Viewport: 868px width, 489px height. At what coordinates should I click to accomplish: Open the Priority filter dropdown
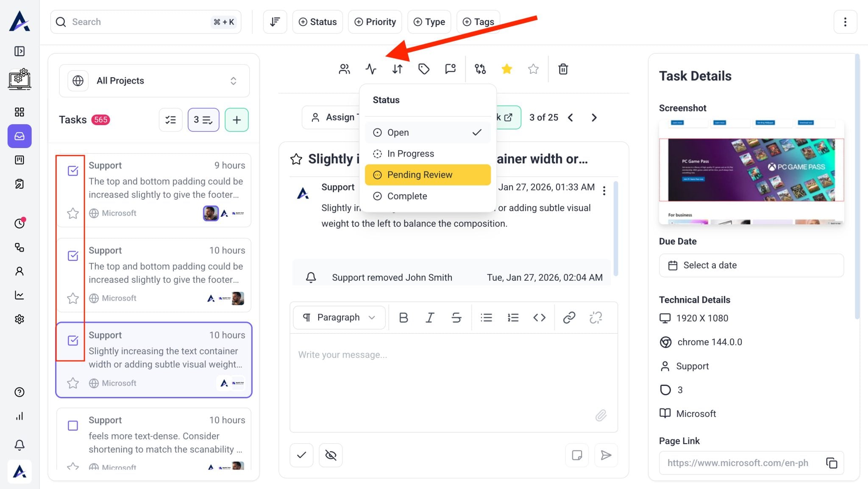375,22
